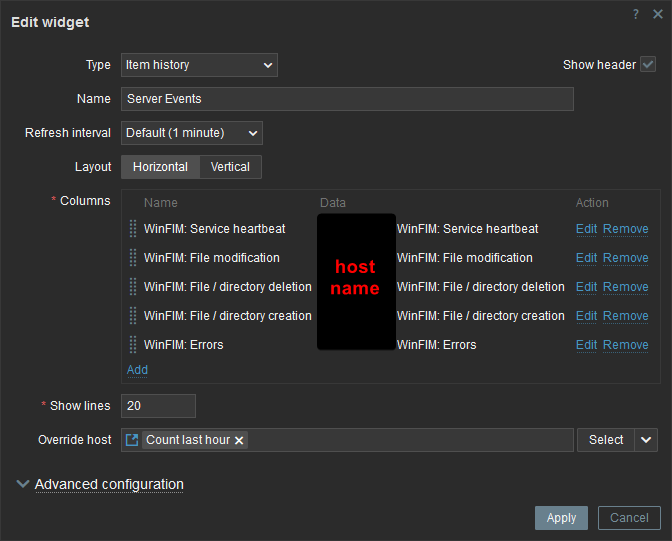Image resolution: width=672 pixels, height=541 pixels.
Task: Select Horizontal layout
Action: tap(160, 167)
